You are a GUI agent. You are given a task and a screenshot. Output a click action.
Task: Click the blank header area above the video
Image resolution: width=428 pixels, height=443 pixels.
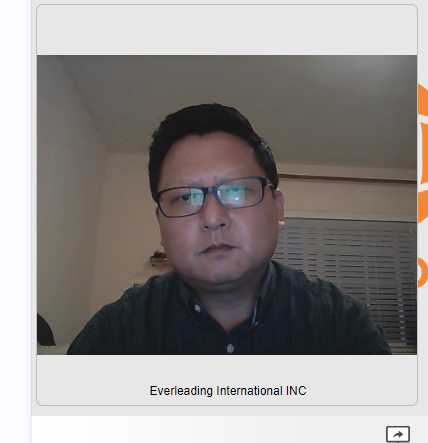click(227, 30)
